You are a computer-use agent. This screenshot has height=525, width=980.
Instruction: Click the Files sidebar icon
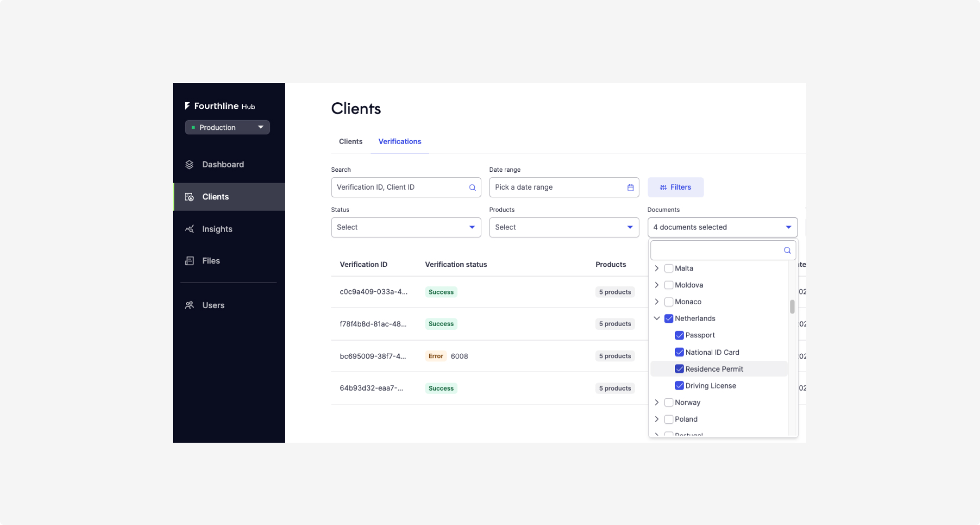190,261
